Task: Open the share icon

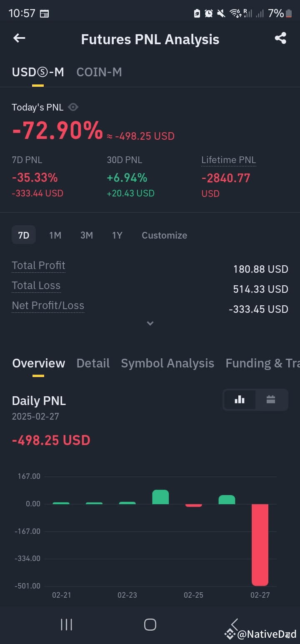Action: tap(280, 38)
